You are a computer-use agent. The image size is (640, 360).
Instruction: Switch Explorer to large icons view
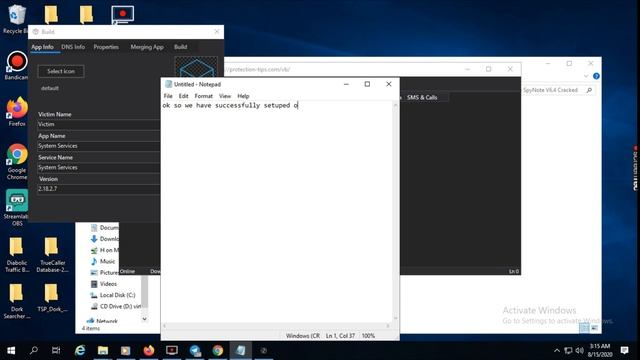coord(594,328)
